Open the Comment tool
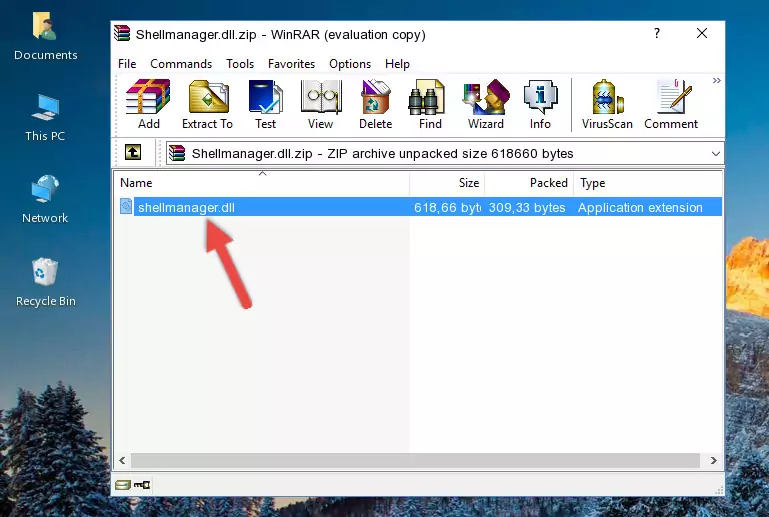This screenshot has height=517, width=769. pos(671,104)
